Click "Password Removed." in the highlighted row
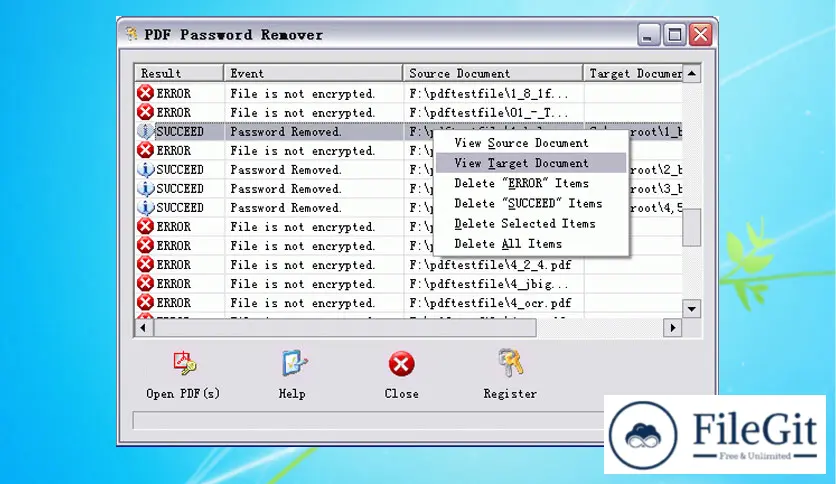The width and height of the screenshot is (836, 484). click(x=286, y=132)
